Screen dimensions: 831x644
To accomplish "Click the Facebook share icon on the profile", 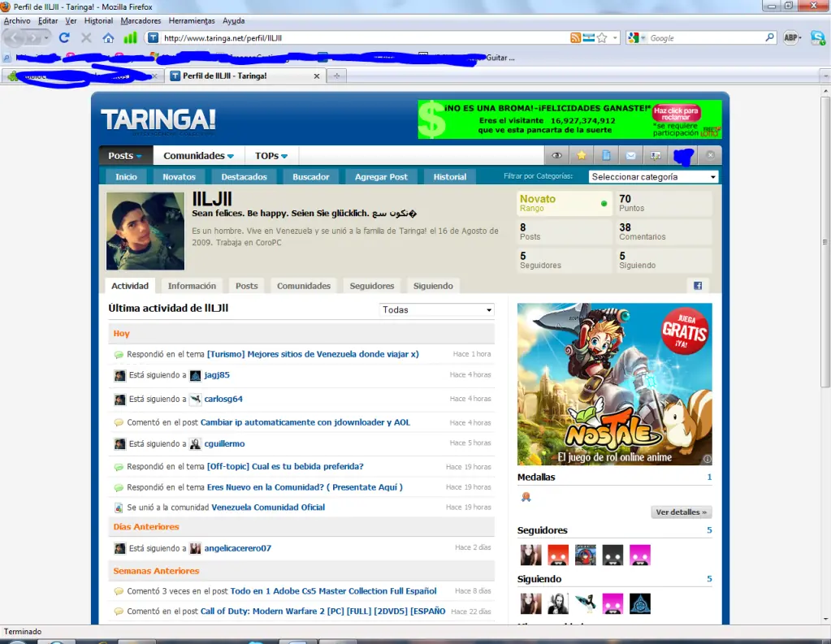I will (698, 286).
